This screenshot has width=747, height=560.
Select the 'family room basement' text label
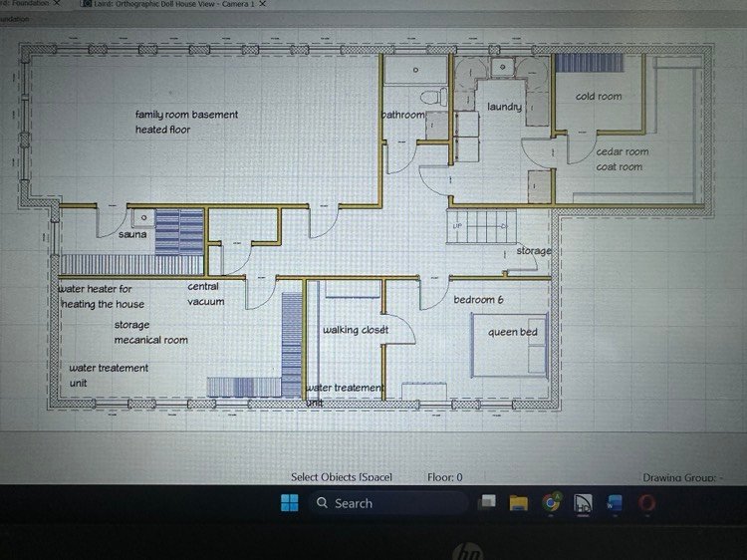pos(186,116)
